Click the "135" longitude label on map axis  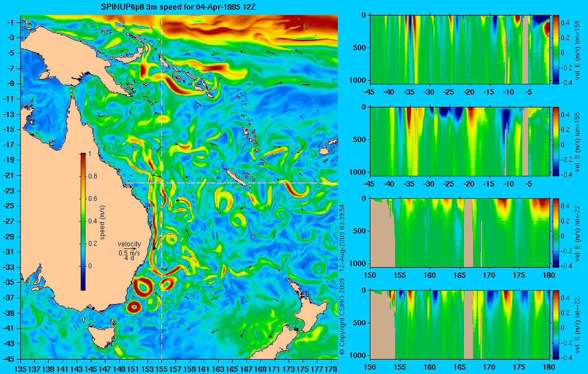coord(20,369)
